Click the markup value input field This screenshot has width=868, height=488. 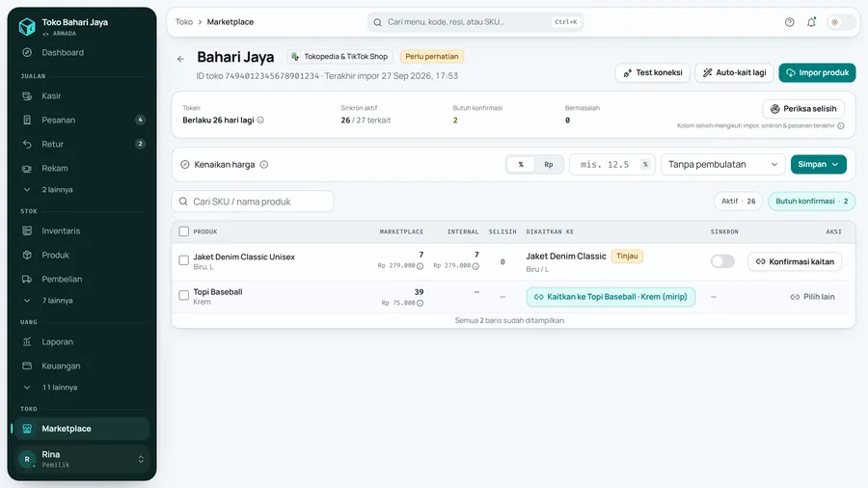tap(612, 164)
